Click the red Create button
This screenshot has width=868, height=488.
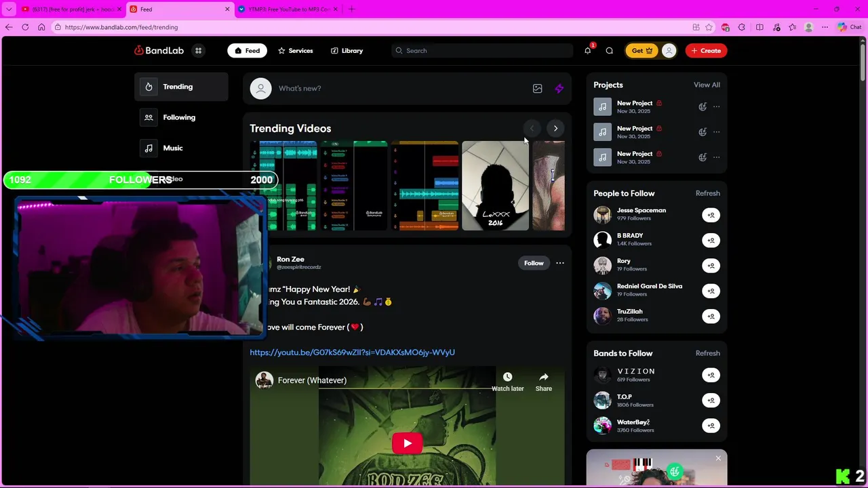[x=706, y=51]
